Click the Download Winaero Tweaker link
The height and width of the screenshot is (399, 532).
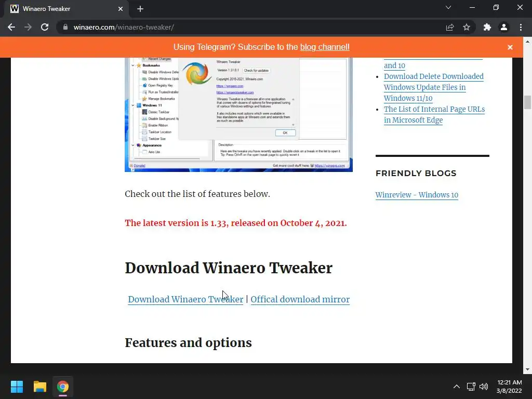click(x=185, y=299)
